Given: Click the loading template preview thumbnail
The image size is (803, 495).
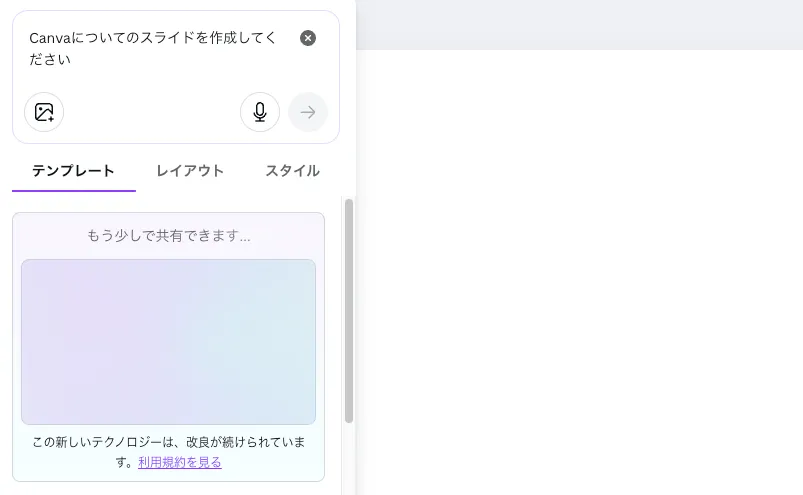Looking at the screenshot, I should point(168,341).
